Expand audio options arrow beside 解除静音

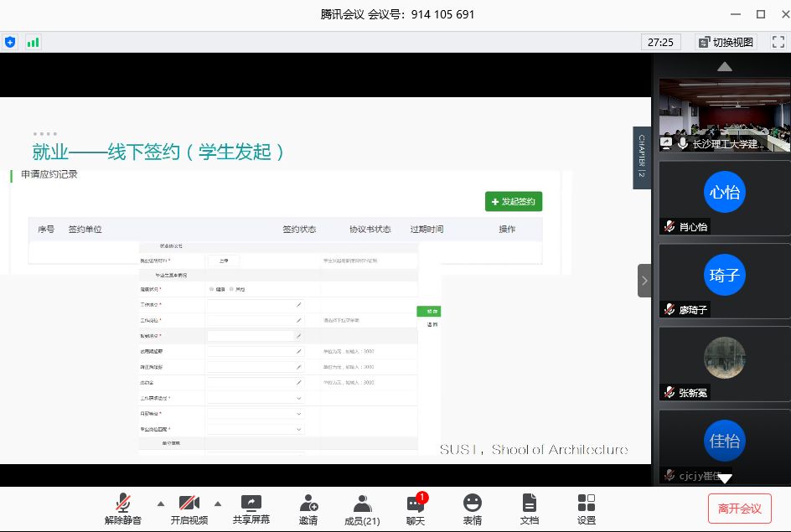(161, 504)
